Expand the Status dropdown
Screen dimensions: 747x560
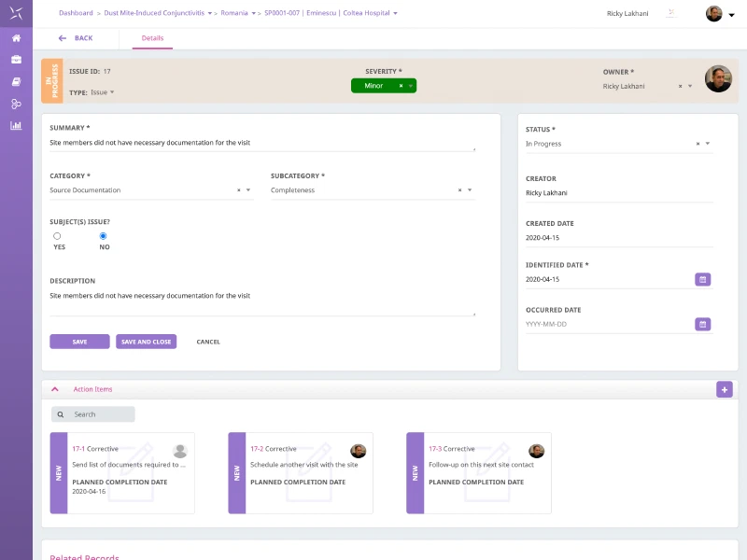(708, 144)
